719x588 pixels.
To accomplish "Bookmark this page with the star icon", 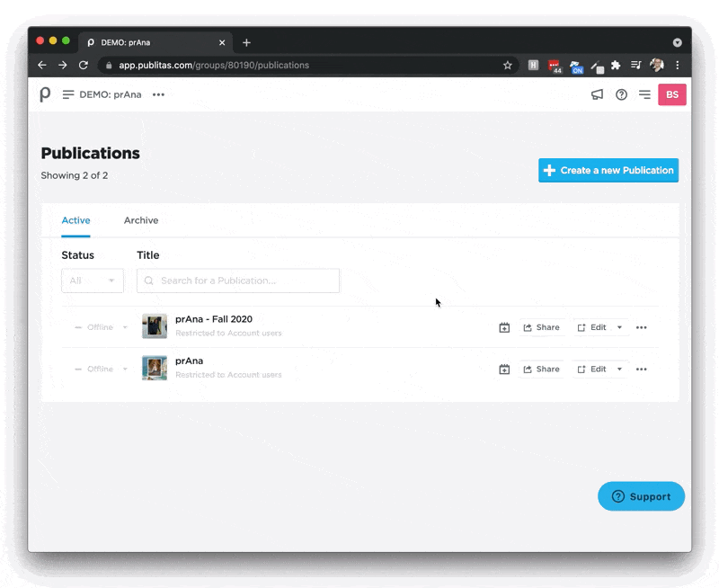I will point(508,66).
